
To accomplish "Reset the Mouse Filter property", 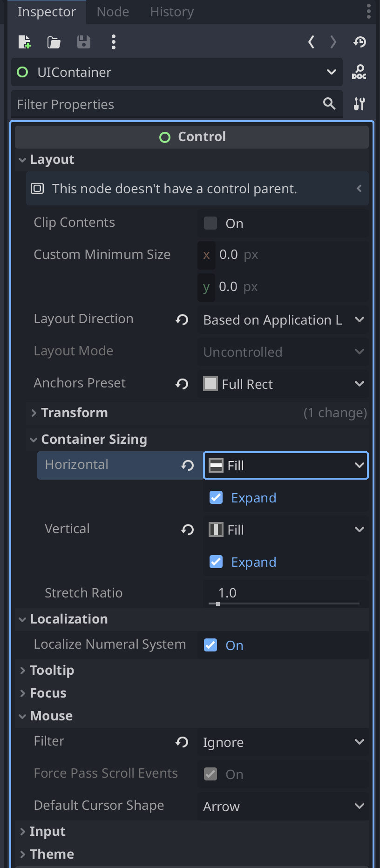I will click(182, 742).
